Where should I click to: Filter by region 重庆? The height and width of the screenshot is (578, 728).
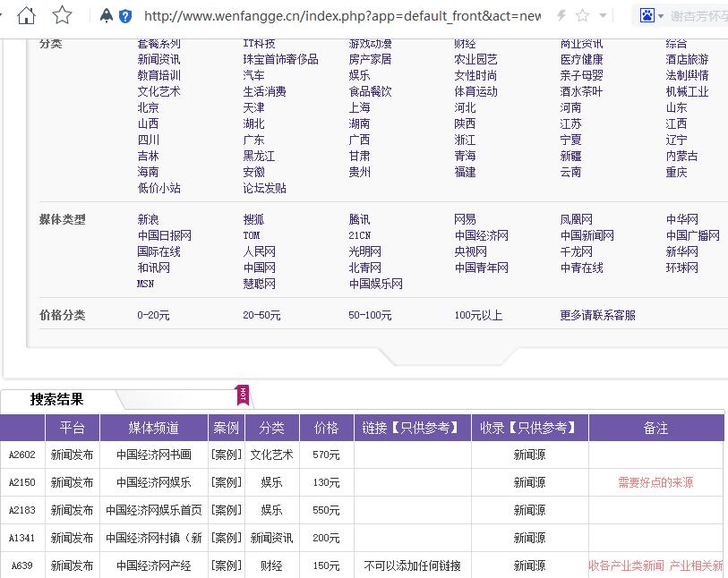pos(676,172)
